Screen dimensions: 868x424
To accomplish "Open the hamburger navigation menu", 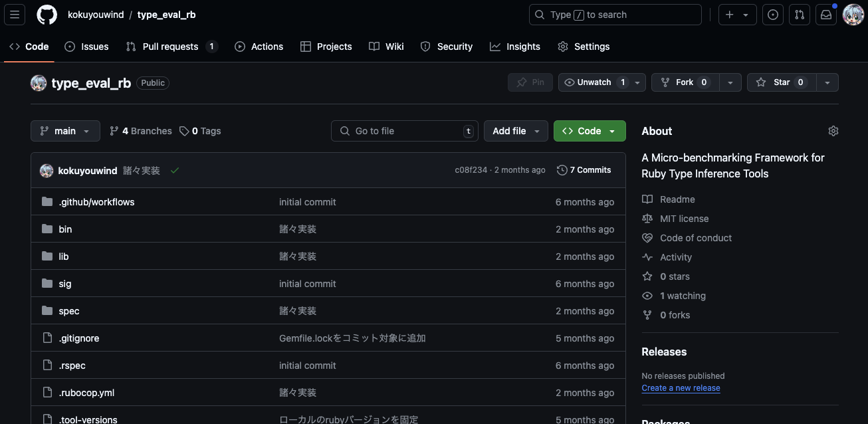I will [x=15, y=15].
